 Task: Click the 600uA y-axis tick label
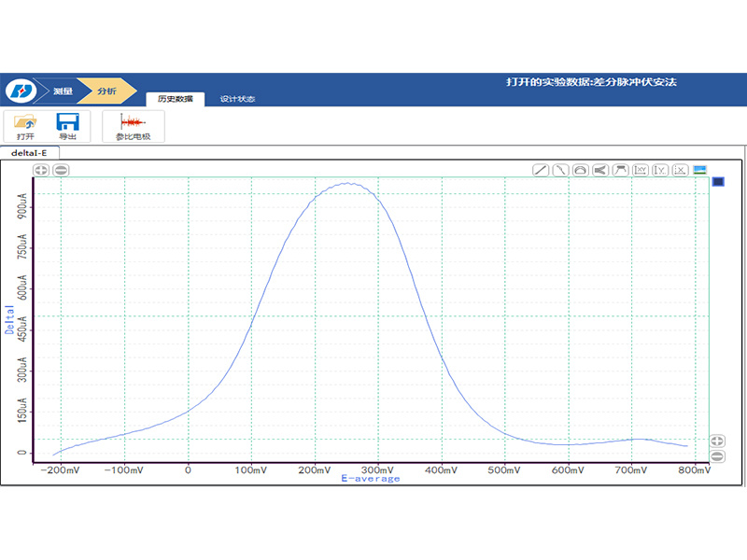tap(22, 288)
